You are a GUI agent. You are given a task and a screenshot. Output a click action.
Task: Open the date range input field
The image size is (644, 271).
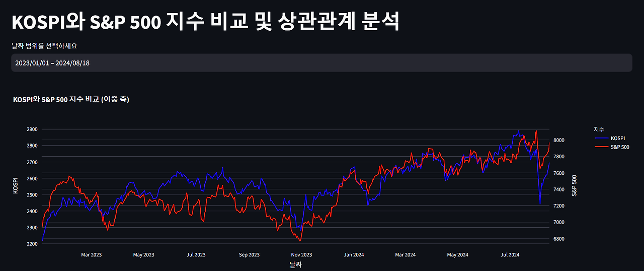pos(321,63)
